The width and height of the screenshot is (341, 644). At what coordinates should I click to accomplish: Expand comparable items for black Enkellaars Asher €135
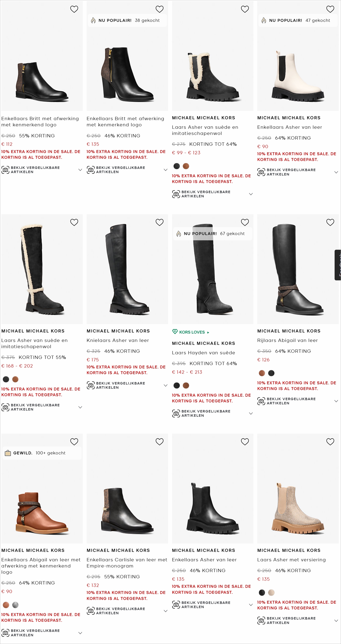(x=251, y=605)
